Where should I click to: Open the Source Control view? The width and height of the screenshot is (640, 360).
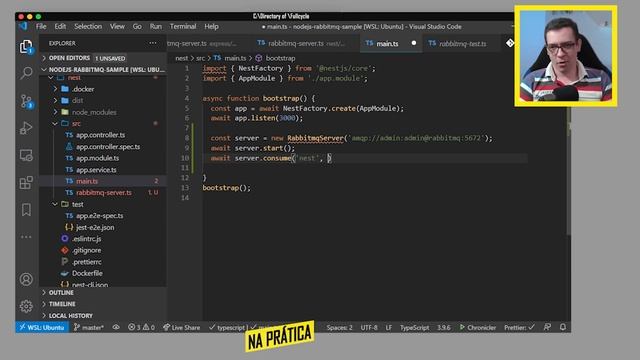tap(26, 101)
